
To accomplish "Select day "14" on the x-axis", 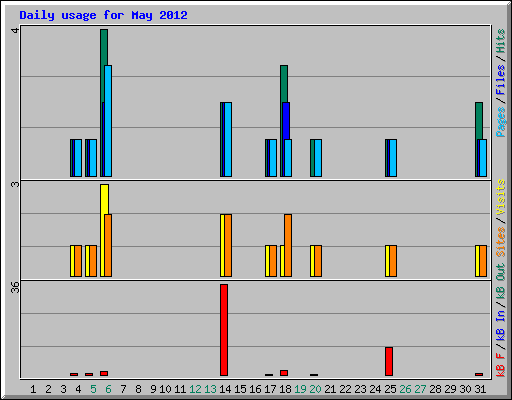I will [x=225, y=389].
